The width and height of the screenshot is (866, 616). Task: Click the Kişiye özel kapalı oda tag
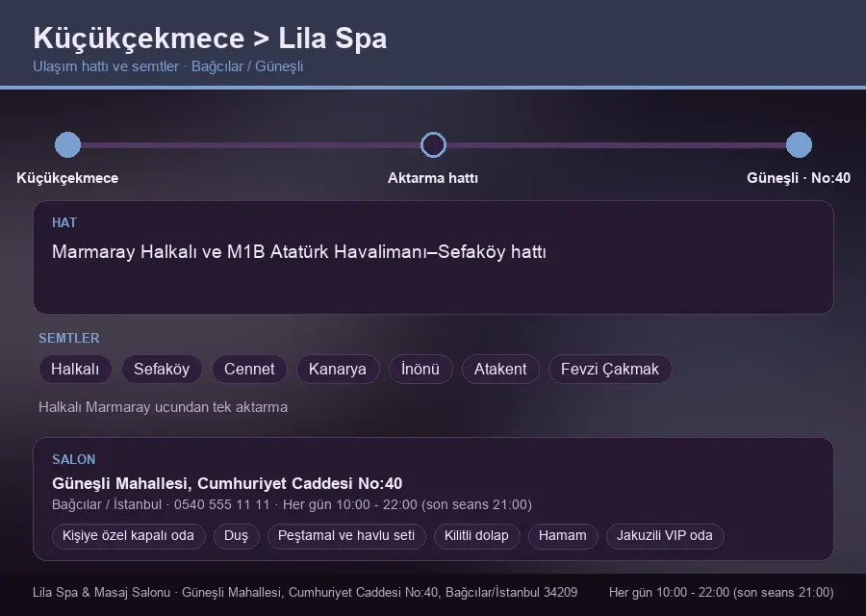128,536
